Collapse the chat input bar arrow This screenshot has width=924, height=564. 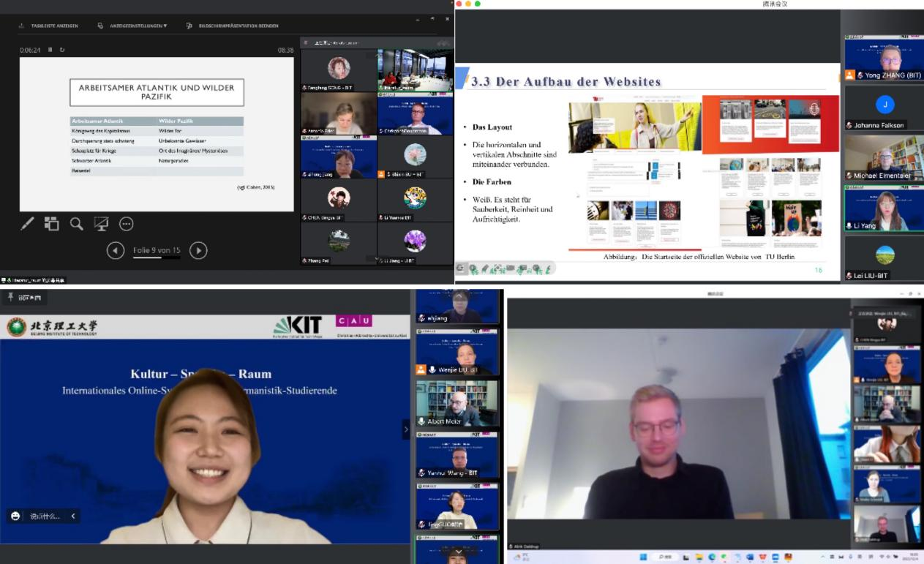pos(72,516)
